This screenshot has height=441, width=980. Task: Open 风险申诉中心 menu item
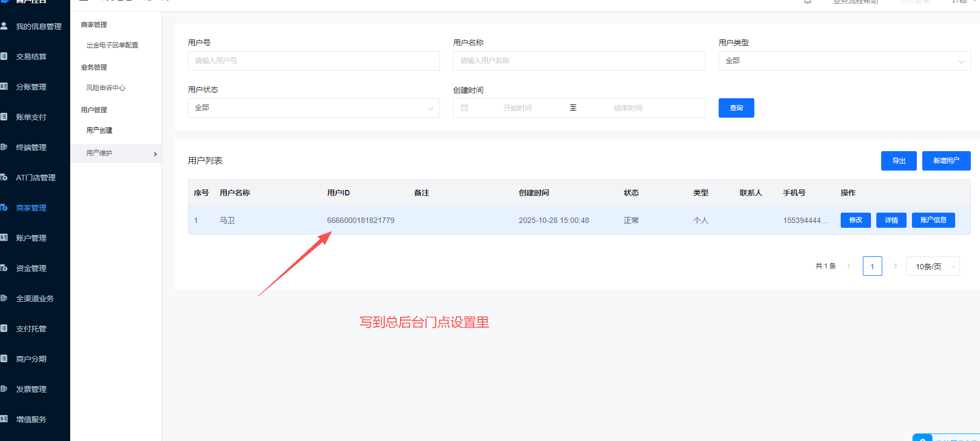click(106, 88)
